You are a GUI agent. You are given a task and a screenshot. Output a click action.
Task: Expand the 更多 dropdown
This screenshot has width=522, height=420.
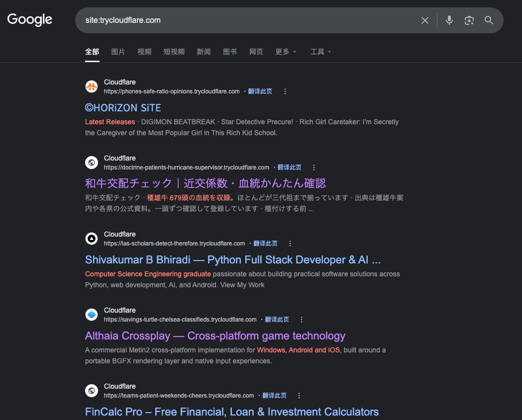pyautogui.click(x=286, y=52)
